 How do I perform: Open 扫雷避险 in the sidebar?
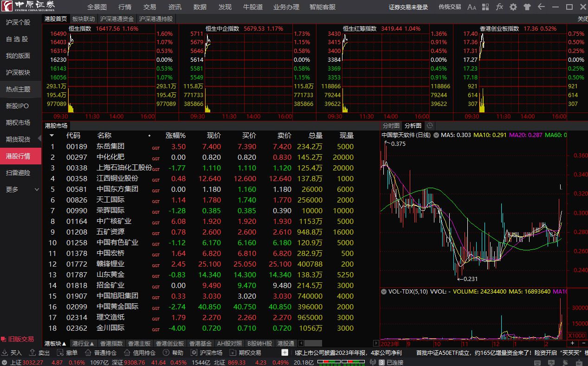(x=18, y=173)
